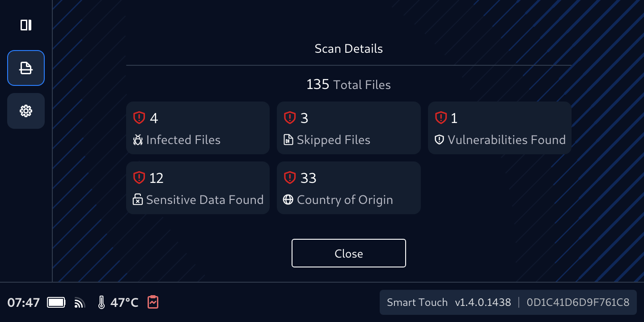Toggle the sidebar panel icon

coord(26,25)
